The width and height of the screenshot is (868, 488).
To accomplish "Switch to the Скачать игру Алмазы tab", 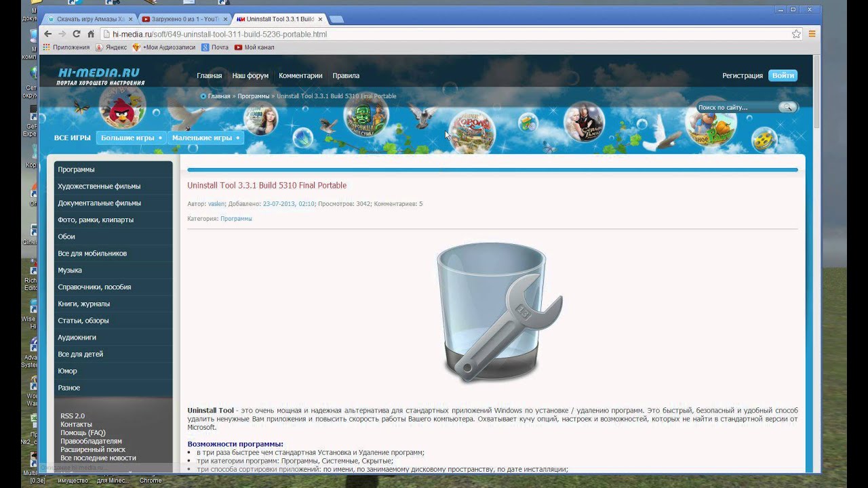I will coord(90,19).
